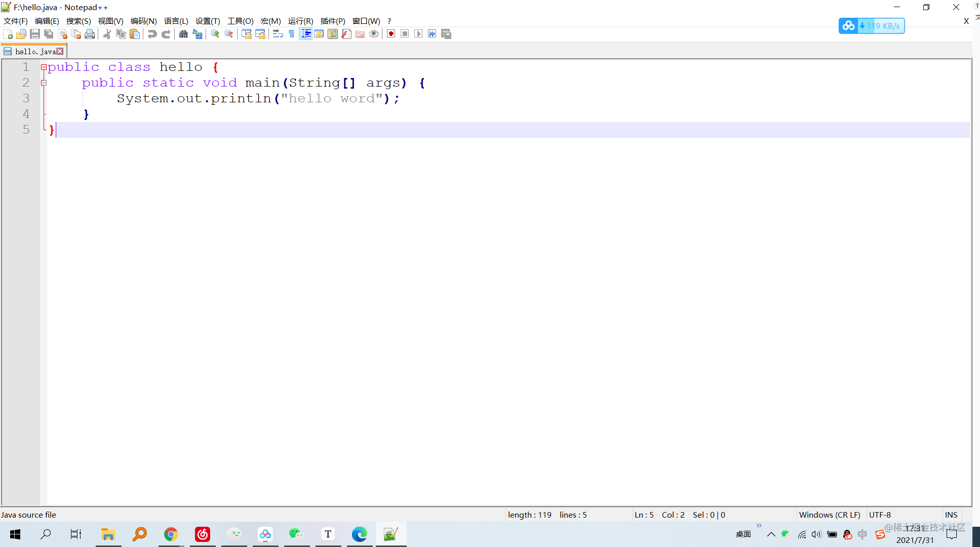The height and width of the screenshot is (547, 980).
Task: Click the println line of code
Action: coord(258,98)
